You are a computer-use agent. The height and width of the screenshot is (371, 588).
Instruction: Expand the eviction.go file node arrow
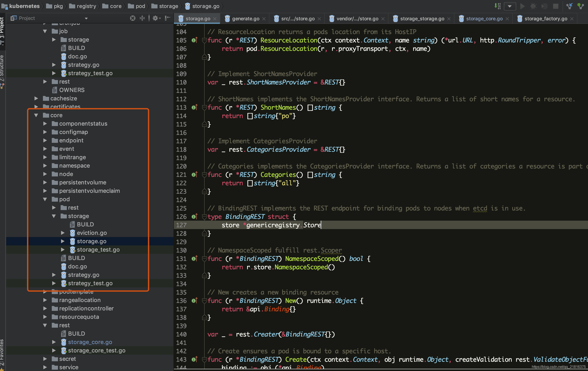point(63,233)
